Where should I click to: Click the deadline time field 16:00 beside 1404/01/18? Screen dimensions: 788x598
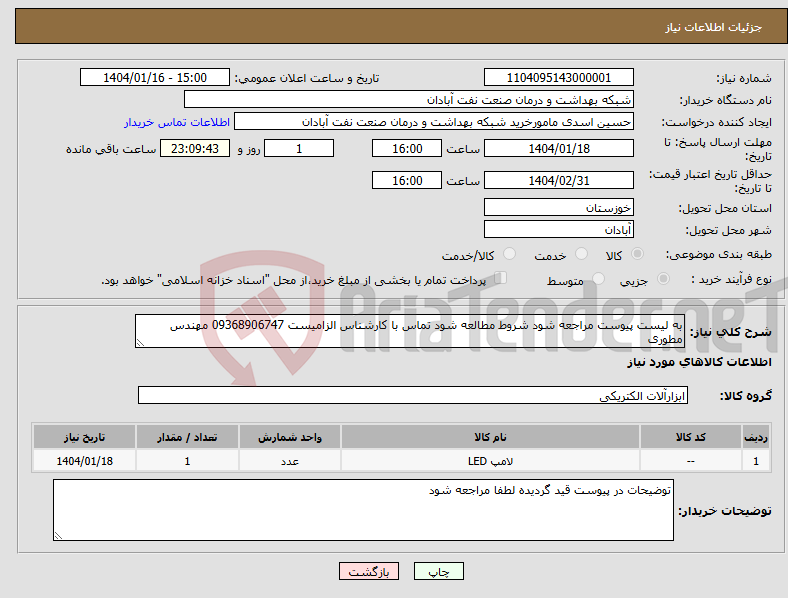[x=407, y=148]
